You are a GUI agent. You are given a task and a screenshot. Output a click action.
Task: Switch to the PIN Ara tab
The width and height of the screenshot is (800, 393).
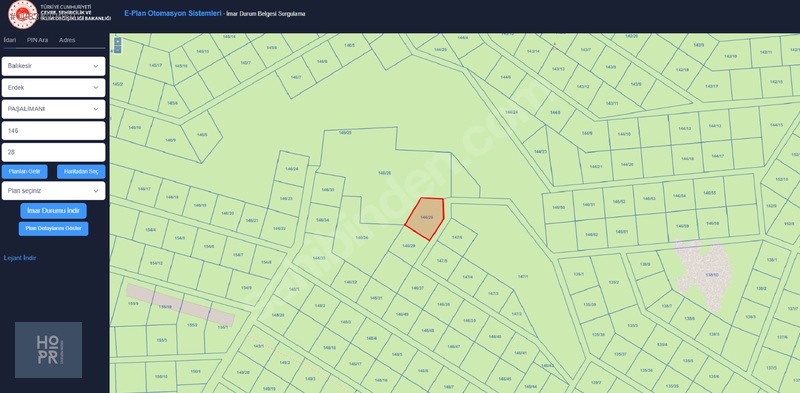click(37, 40)
